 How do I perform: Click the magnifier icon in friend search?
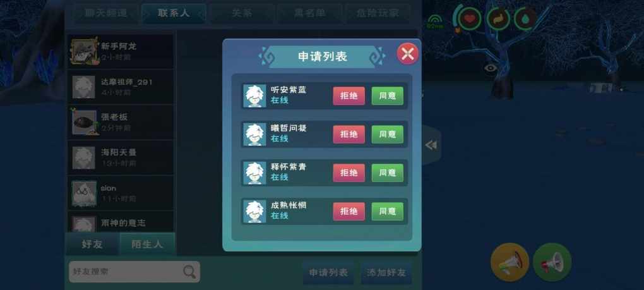tap(189, 272)
